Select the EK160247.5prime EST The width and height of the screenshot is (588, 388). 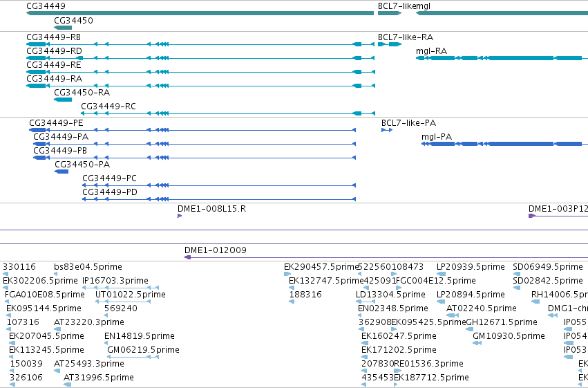click(399, 336)
